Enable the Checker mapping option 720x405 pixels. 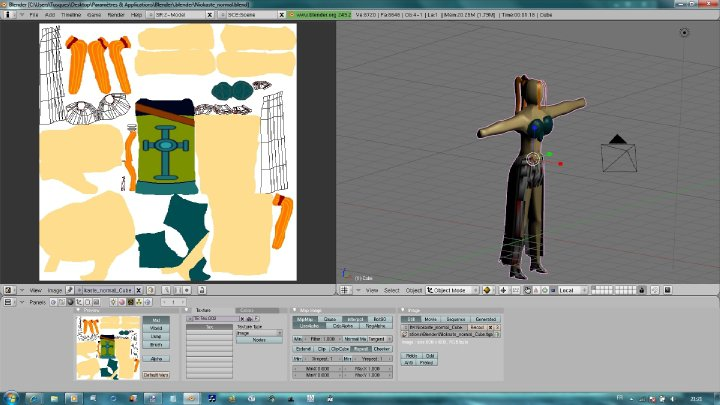point(382,349)
